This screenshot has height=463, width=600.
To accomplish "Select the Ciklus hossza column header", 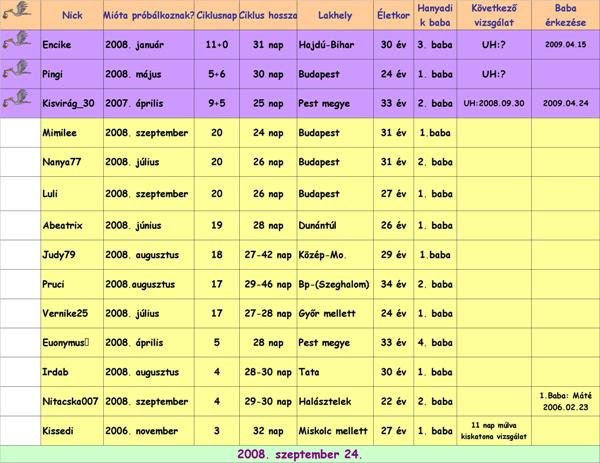I will (x=268, y=16).
